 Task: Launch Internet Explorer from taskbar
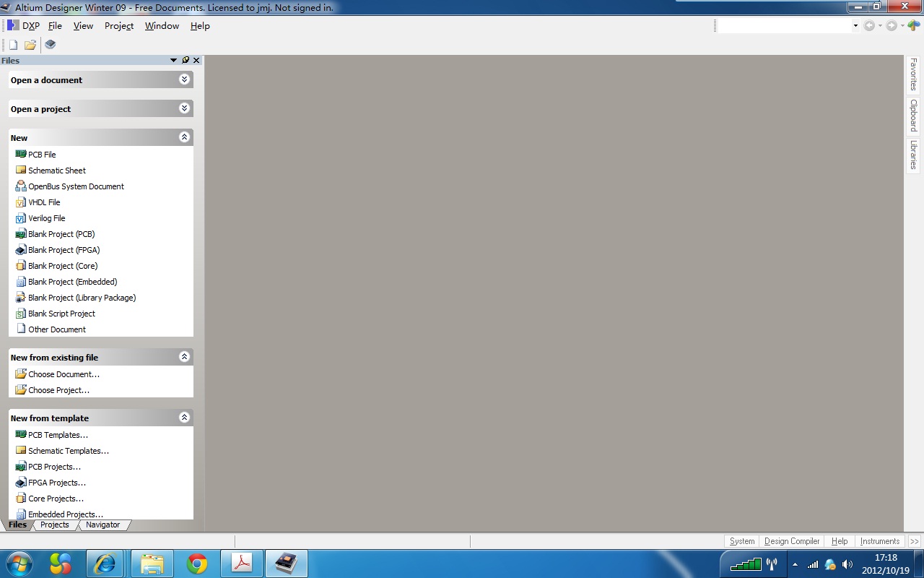click(105, 564)
